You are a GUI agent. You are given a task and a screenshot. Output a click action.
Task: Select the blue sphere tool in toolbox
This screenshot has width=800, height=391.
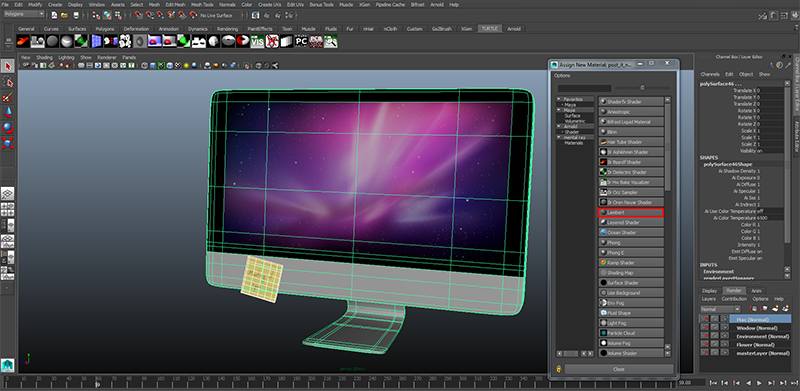[8, 128]
